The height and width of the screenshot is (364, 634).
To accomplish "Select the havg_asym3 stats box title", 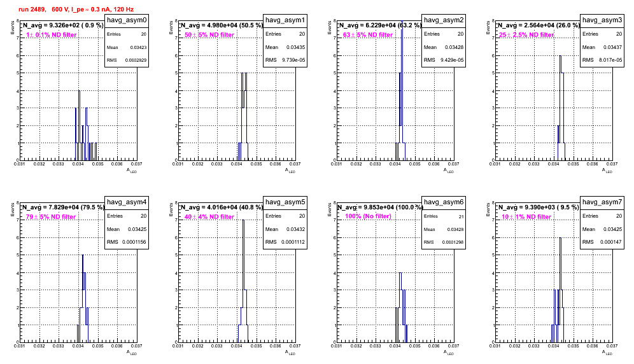I will [x=602, y=20].
